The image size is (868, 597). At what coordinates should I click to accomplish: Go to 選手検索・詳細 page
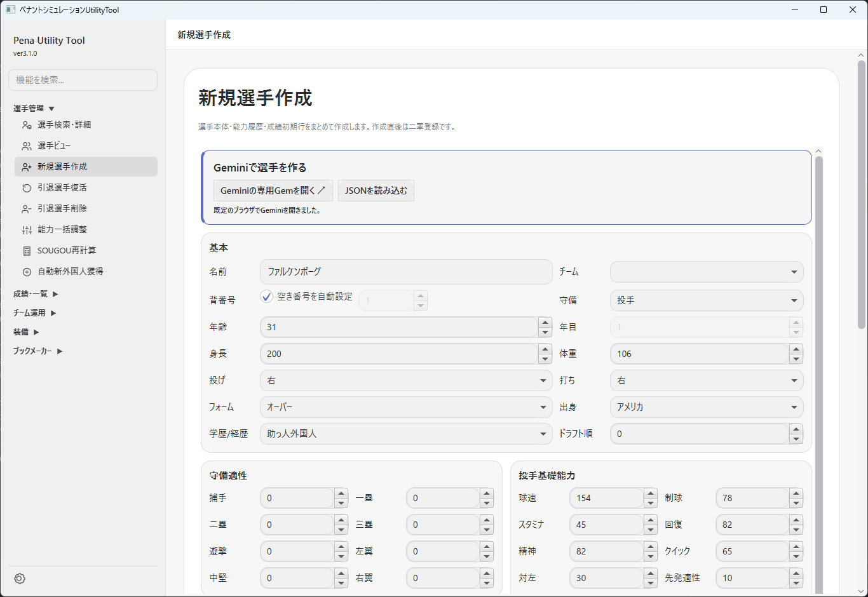pos(86,125)
